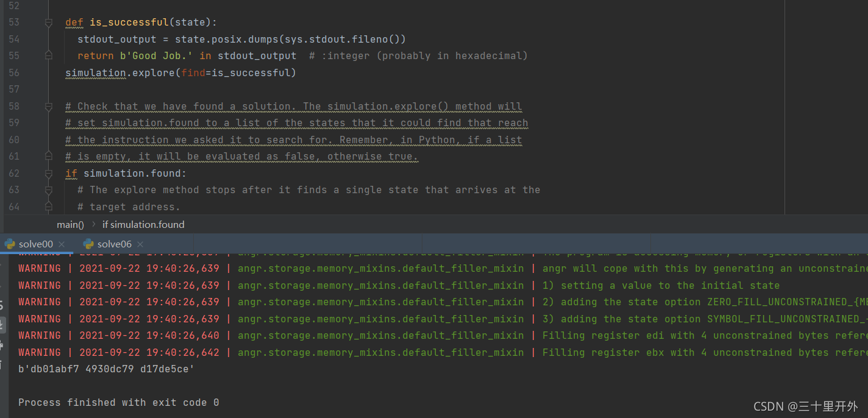The width and height of the screenshot is (868, 418).
Task: Click warning '1) setting a value to the initial state'
Action: pyautogui.click(x=661, y=285)
